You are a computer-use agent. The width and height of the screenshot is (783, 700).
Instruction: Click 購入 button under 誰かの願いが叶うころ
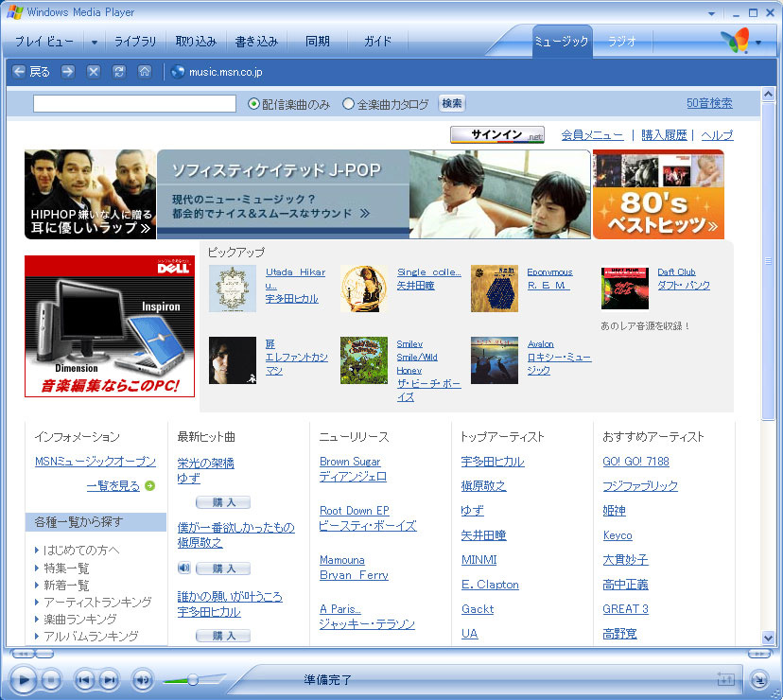point(223,636)
